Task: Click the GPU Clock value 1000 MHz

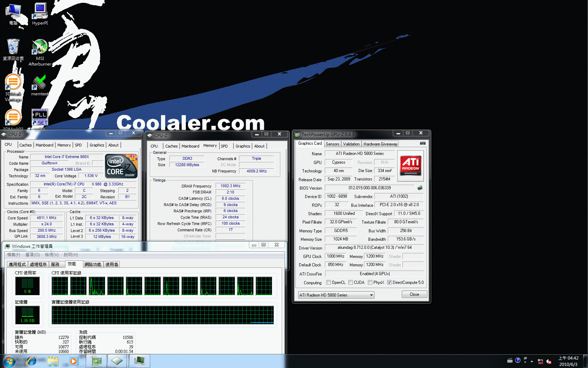Action: [x=335, y=257]
